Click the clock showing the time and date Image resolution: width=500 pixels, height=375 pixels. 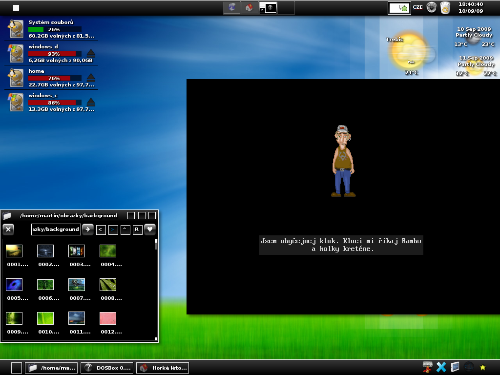tap(471, 7)
